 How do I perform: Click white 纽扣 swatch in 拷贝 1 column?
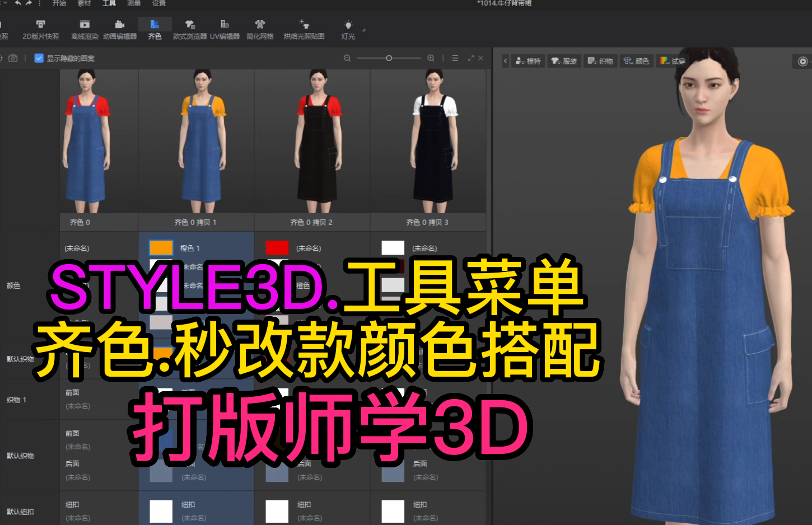[161, 512]
